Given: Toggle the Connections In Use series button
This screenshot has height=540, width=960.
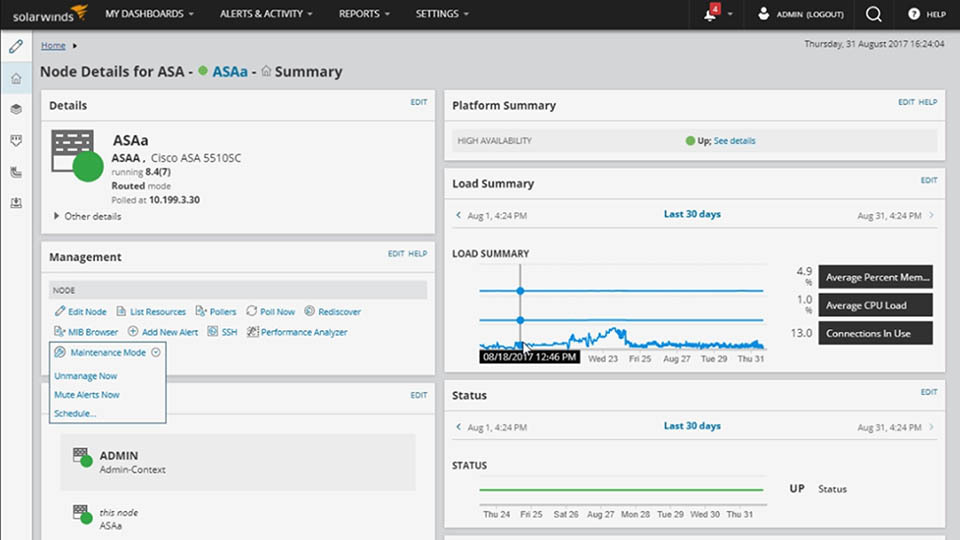Looking at the screenshot, I should [876, 333].
